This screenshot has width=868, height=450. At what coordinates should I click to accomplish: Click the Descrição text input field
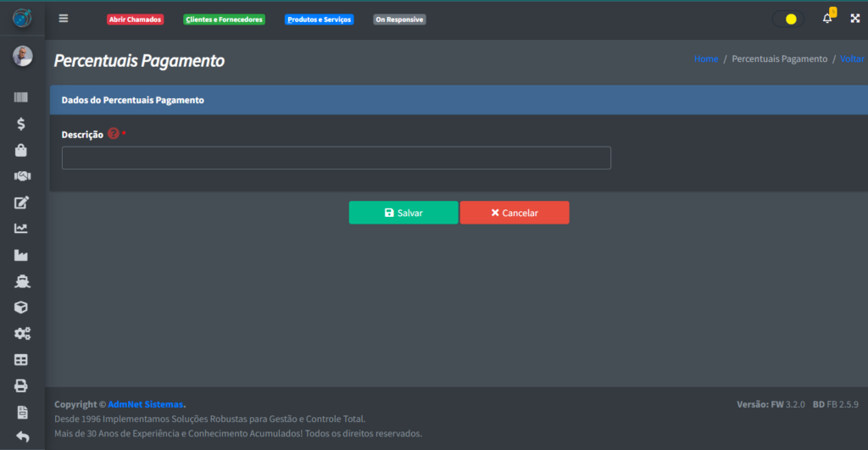coord(336,158)
